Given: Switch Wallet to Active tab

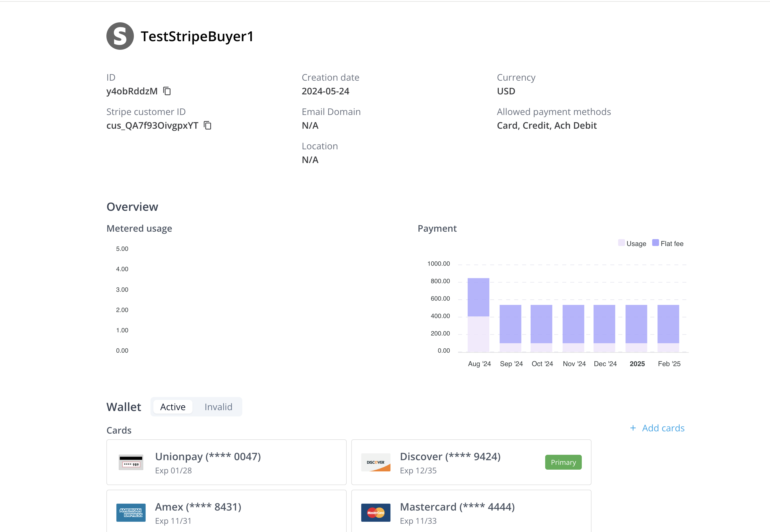Looking at the screenshot, I should pos(173,407).
